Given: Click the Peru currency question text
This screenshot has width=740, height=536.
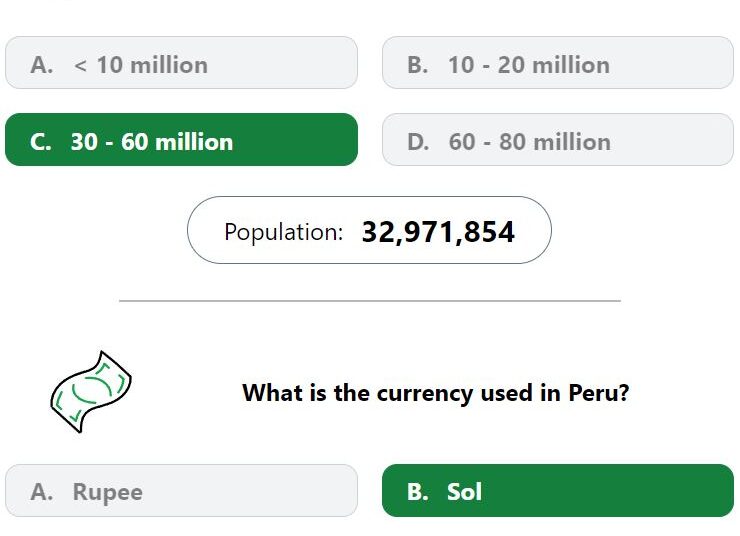Looking at the screenshot, I should pos(436,393).
